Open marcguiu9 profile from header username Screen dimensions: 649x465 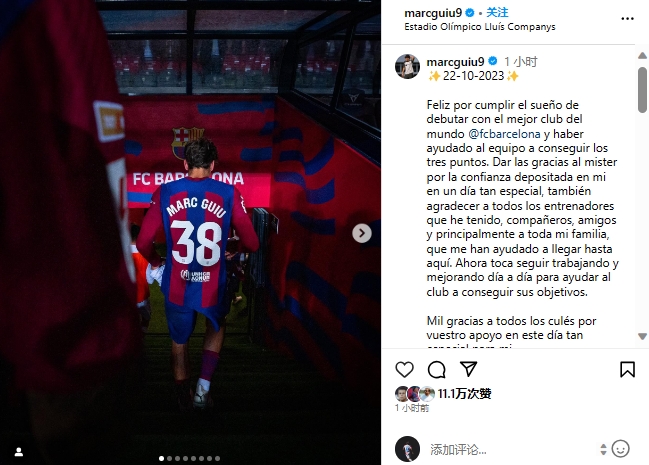coord(433,13)
